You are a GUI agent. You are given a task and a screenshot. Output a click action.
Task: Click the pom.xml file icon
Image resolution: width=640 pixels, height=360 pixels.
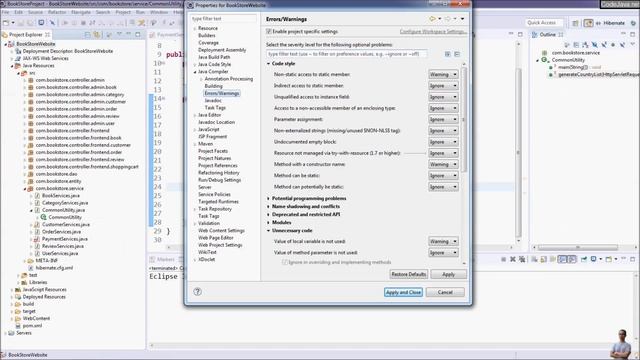point(18,326)
